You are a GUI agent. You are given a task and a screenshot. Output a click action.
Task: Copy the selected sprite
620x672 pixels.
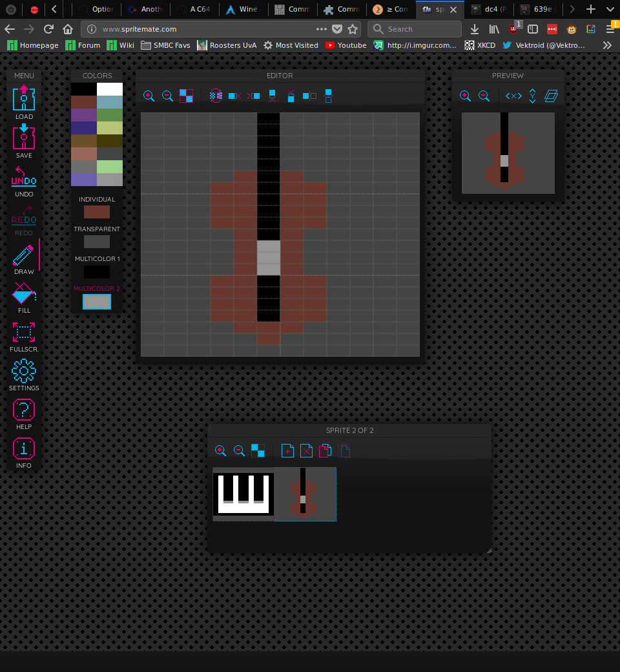(x=325, y=450)
